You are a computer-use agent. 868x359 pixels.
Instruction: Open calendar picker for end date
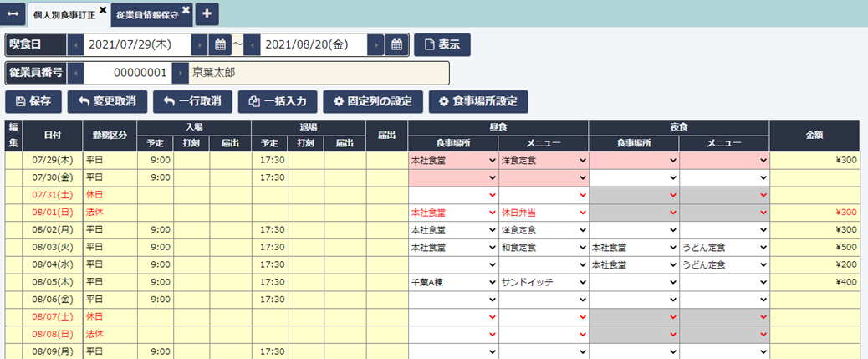[397, 44]
